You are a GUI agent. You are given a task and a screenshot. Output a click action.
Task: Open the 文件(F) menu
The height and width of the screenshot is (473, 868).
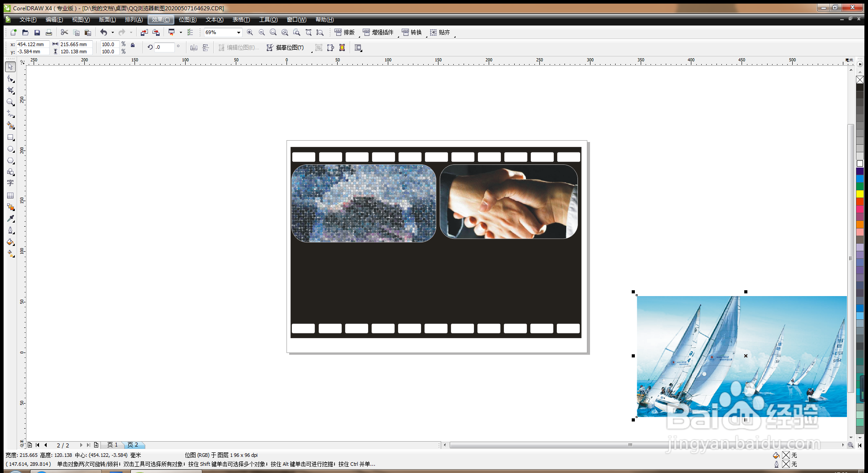tap(28, 20)
